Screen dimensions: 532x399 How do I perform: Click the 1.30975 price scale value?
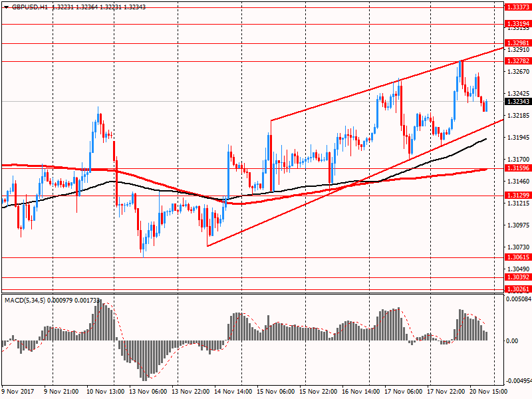pyautogui.click(x=519, y=225)
